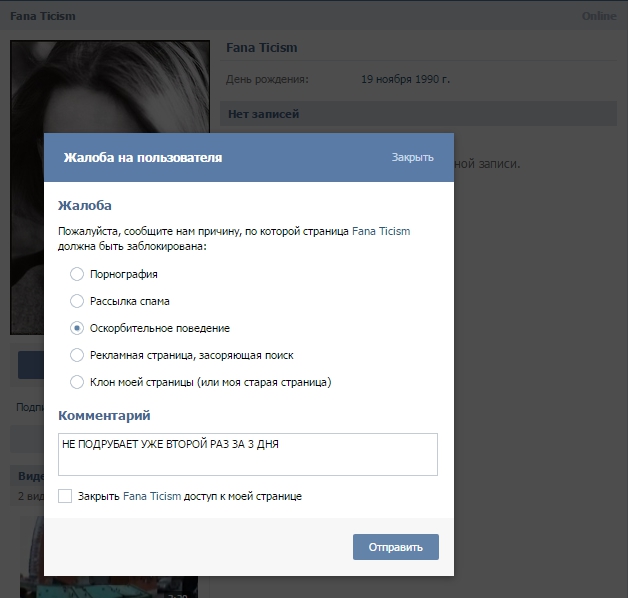Choose Рассылка спама as complaint reason
Image resolution: width=628 pixels, height=598 pixels.
77,301
